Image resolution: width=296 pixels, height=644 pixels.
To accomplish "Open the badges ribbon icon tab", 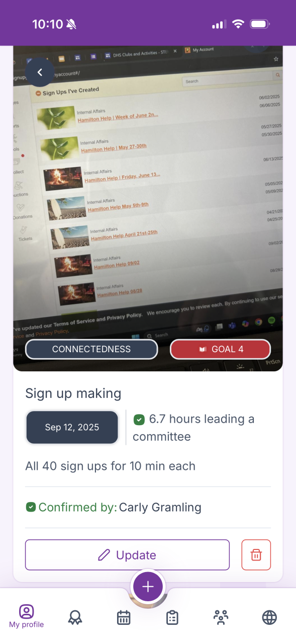I will [75, 617].
